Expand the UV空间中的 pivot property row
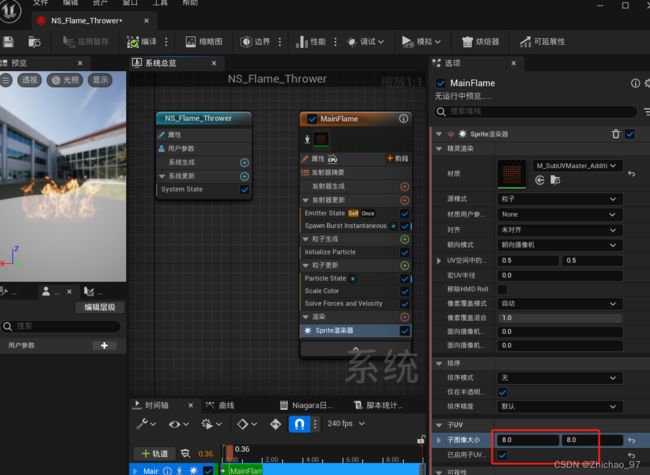The width and height of the screenshot is (650, 475). pyautogui.click(x=439, y=261)
